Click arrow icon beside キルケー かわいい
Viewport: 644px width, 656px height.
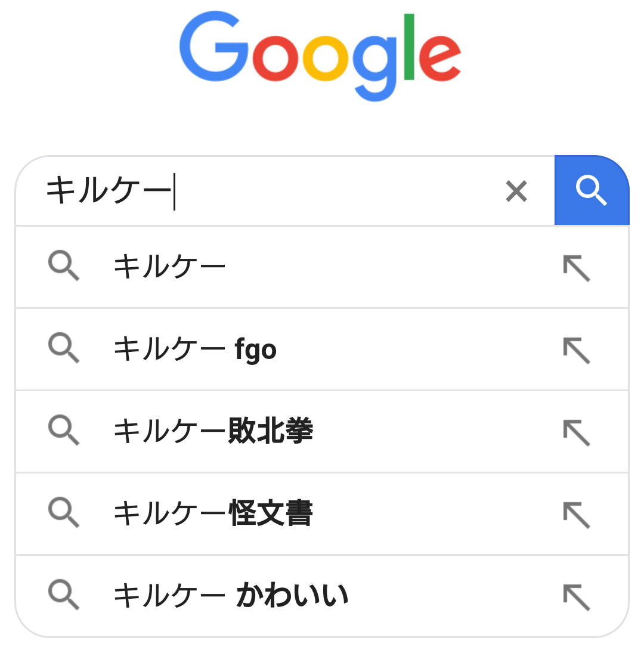tap(577, 597)
